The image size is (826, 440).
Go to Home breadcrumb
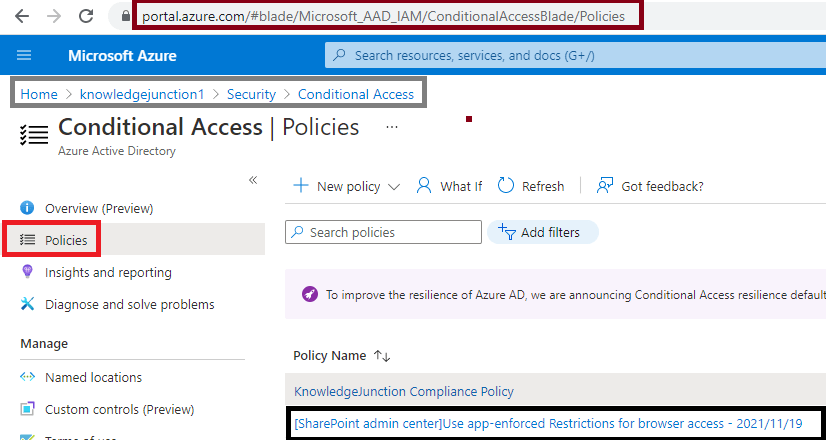coord(39,94)
